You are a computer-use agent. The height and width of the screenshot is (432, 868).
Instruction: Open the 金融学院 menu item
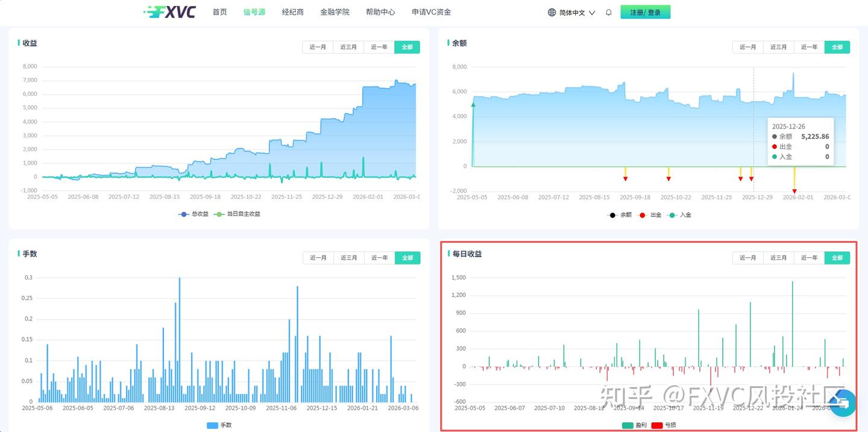click(335, 11)
